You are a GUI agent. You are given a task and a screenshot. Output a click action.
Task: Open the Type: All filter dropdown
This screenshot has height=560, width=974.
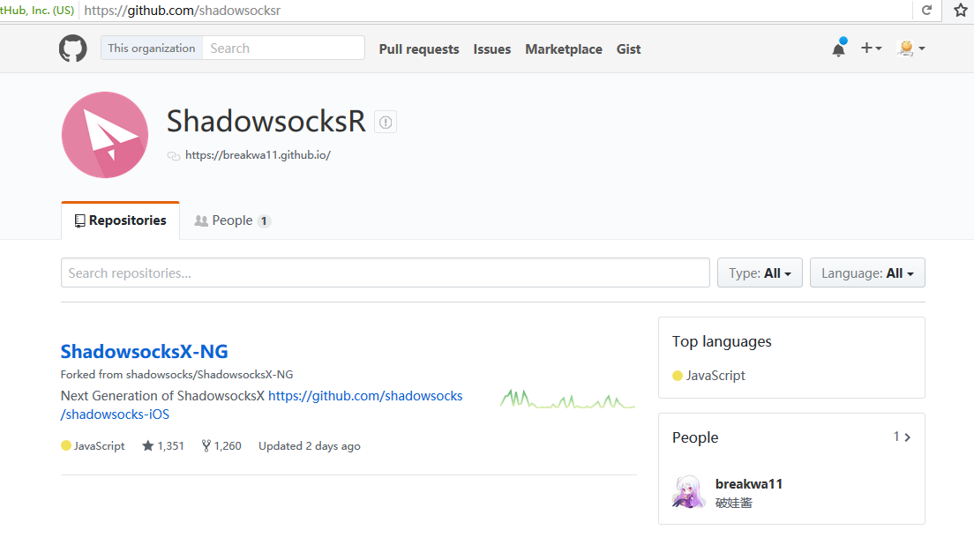click(759, 273)
